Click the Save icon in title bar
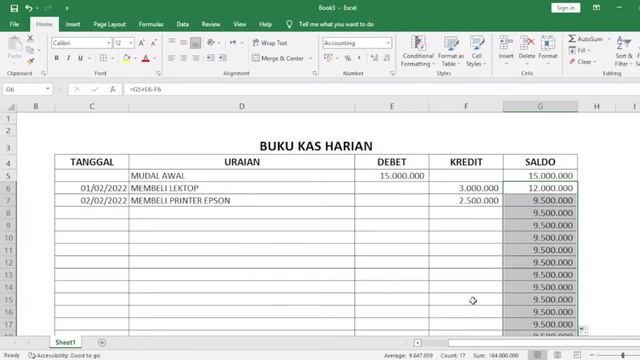The height and width of the screenshot is (360, 640). [x=14, y=8]
